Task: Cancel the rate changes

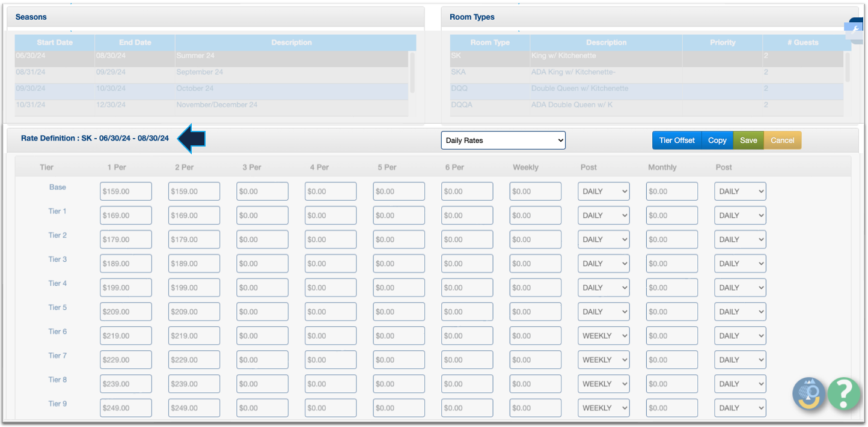Action: click(x=782, y=141)
